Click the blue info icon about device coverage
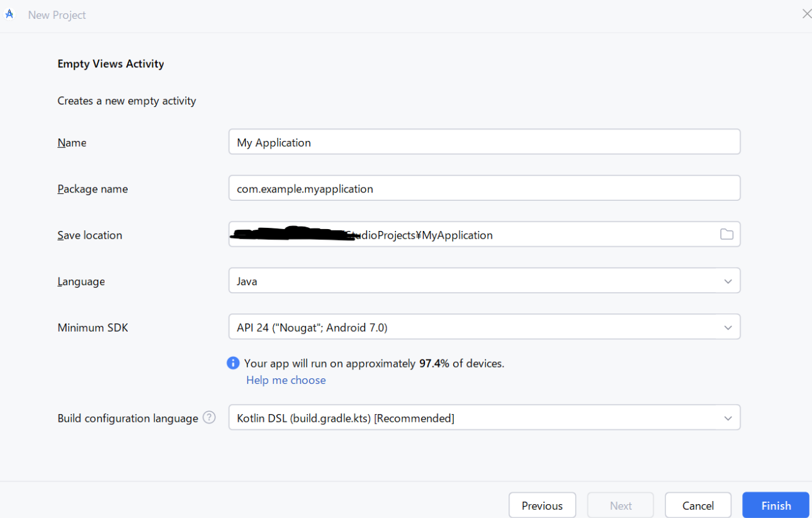 click(x=233, y=363)
